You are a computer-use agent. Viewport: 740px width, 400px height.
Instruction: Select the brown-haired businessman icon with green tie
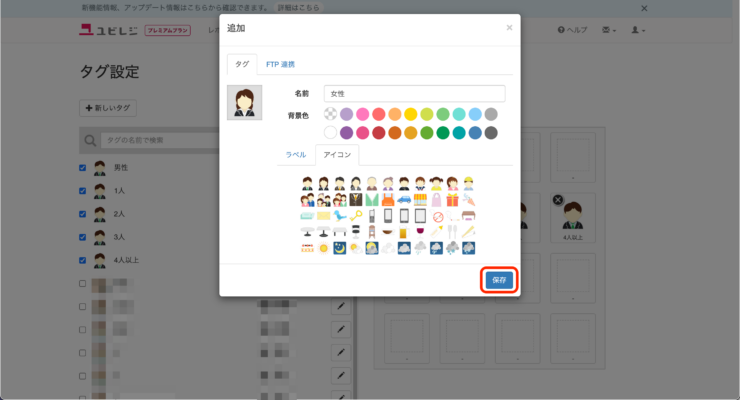tap(307, 183)
